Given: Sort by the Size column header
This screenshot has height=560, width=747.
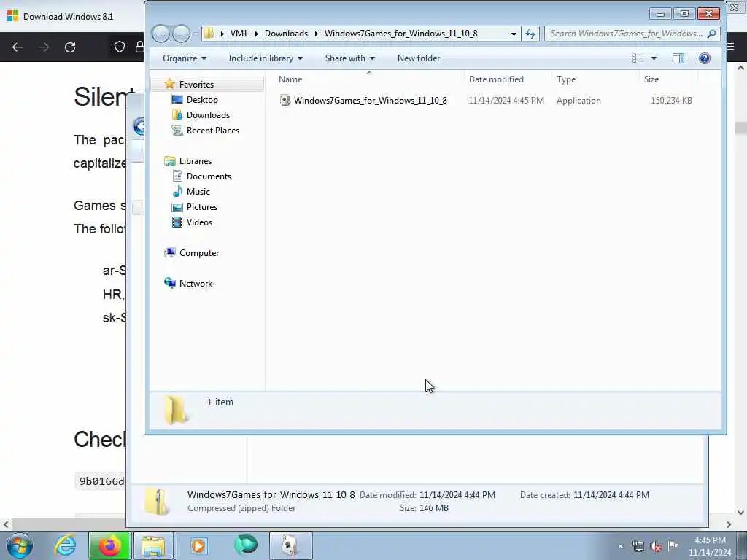Looking at the screenshot, I should (651, 79).
